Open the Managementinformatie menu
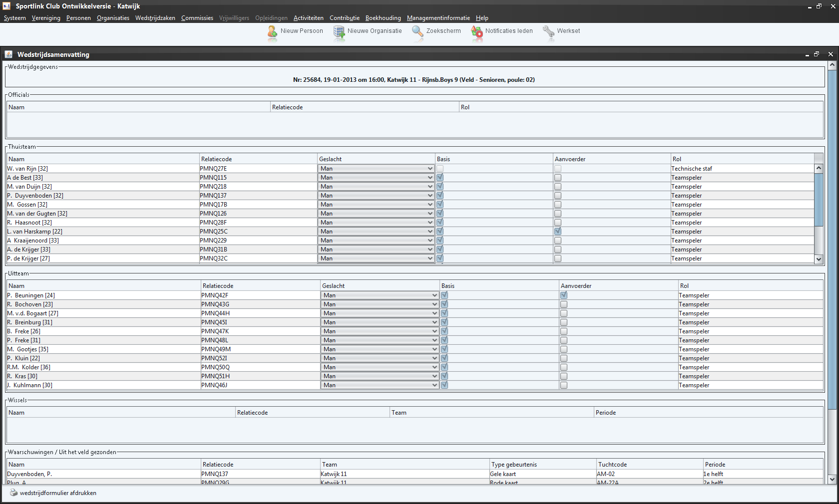 [x=438, y=18]
